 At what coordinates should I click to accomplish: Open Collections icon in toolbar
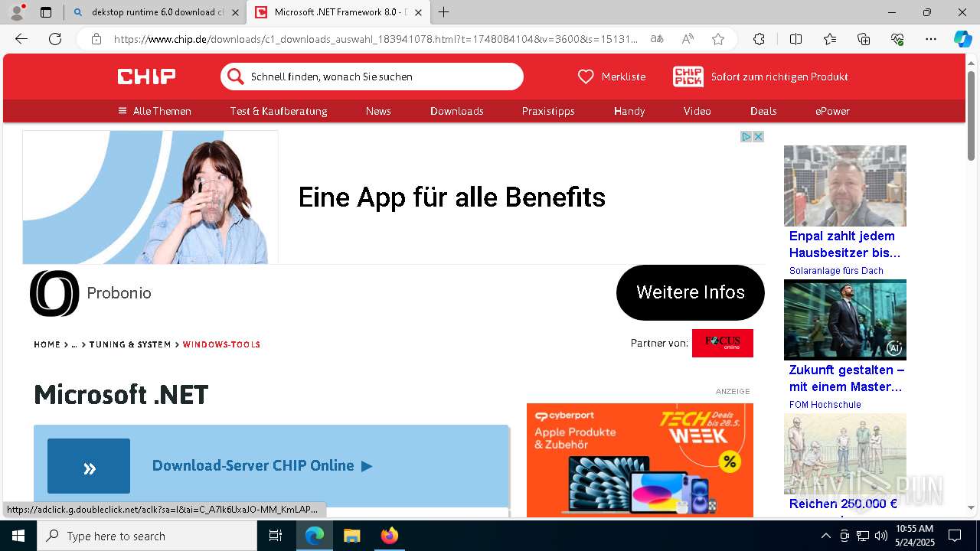pos(864,39)
